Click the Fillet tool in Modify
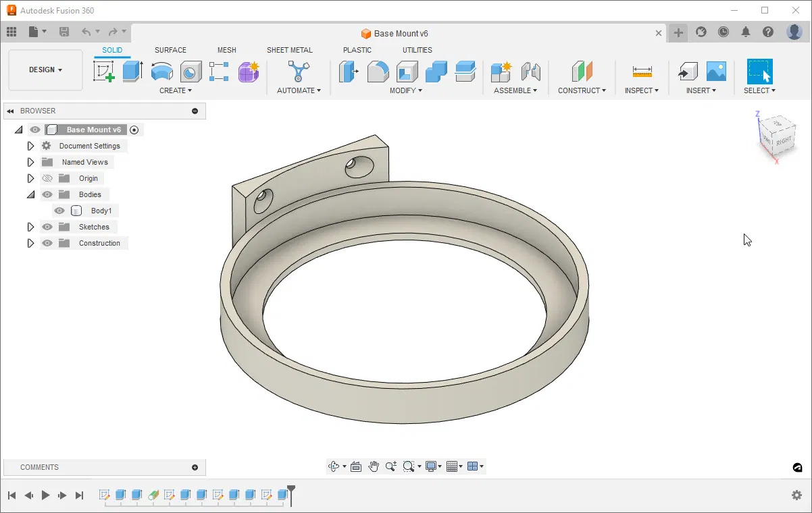This screenshot has height=513, width=812. click(x=378, y=71)
